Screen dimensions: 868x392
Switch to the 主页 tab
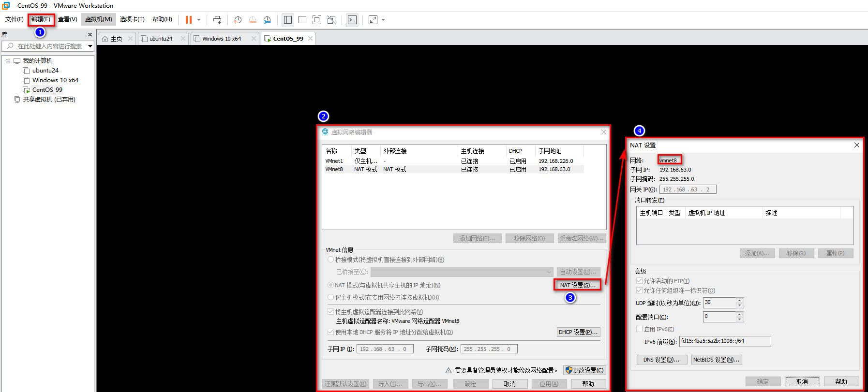(x=116, y=39)
